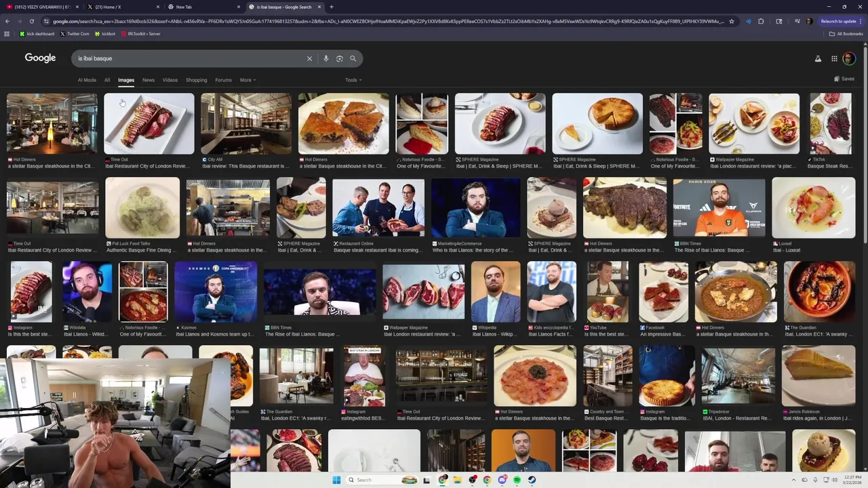Open Country and Town 'Best Basque Rest...' image

(608, 376)
